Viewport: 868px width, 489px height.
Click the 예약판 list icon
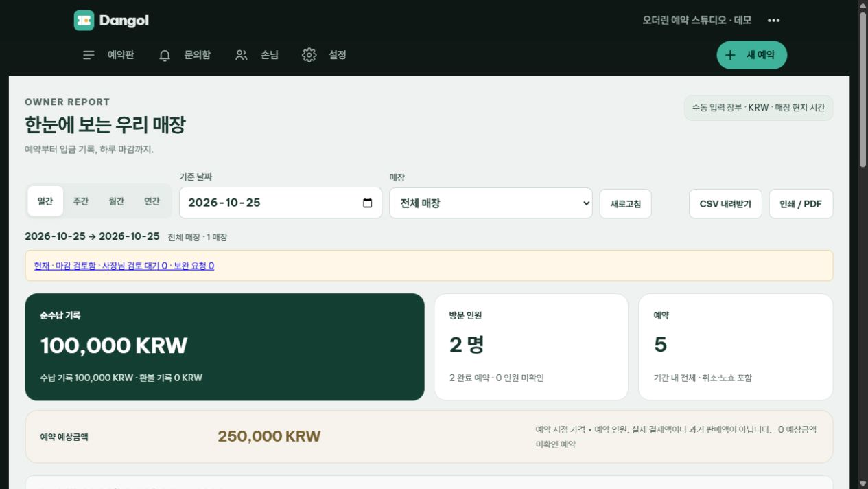[x=89, y=55]
